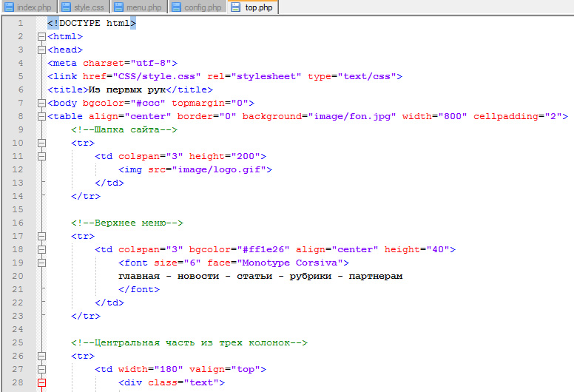Click line number 15 in the gutter
Screen dimensions: 574x392
pyautogui.click(x=18, y=209)
